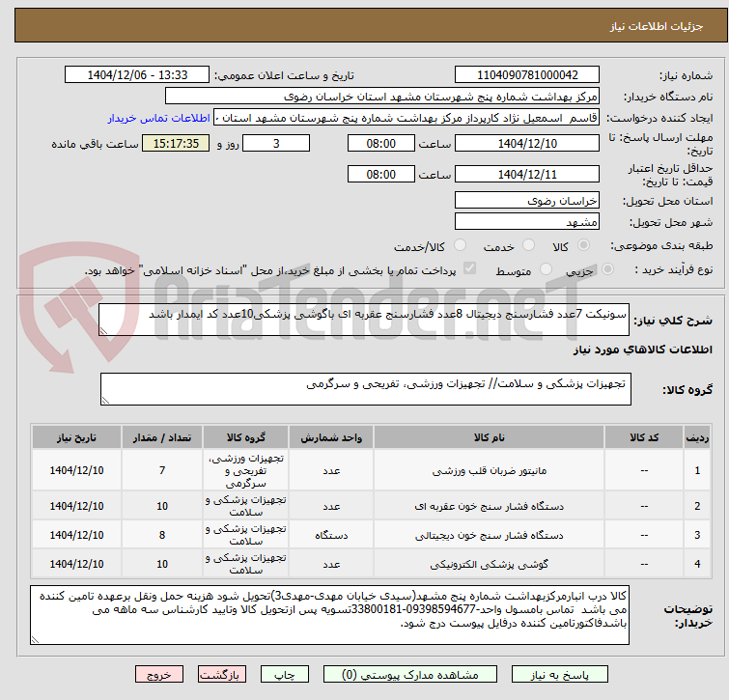Click the ایجاد کننده درخواست field
729x700 pixels.
[x=407, y=118]
